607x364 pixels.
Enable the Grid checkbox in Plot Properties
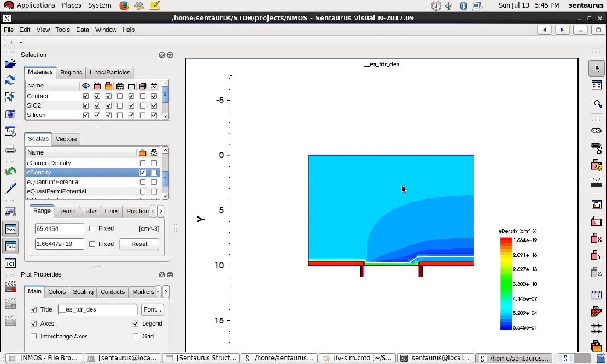tap(136, 336)
